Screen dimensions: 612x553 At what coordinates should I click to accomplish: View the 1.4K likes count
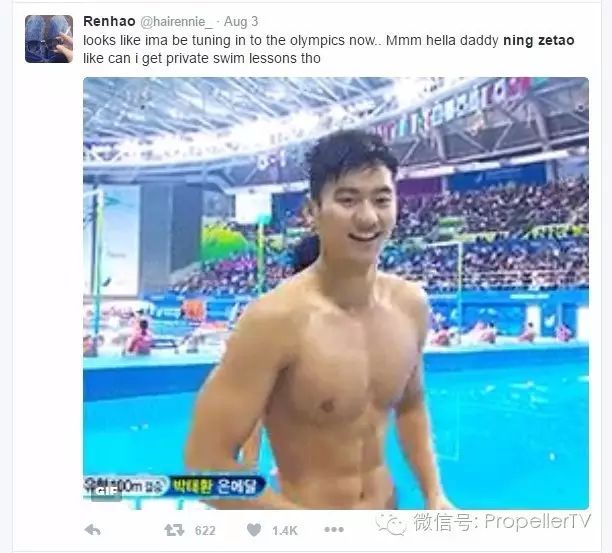tap(285, 530)
